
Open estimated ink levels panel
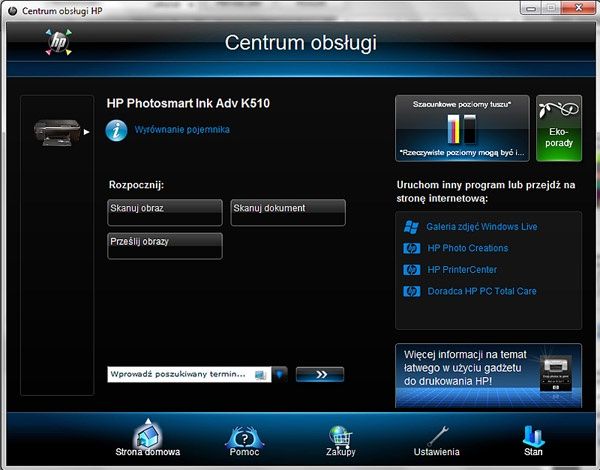(462, 128)
